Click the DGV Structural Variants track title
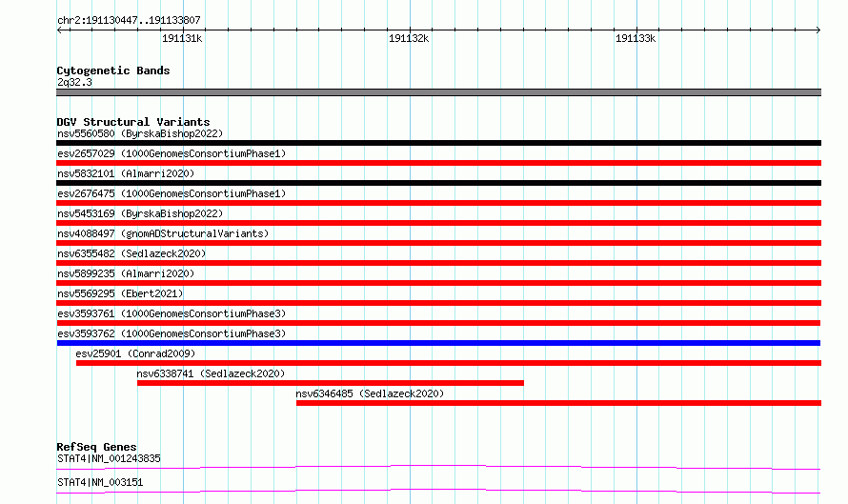The width and height of the screenshot is (848, 504). [x=133, y=122]
